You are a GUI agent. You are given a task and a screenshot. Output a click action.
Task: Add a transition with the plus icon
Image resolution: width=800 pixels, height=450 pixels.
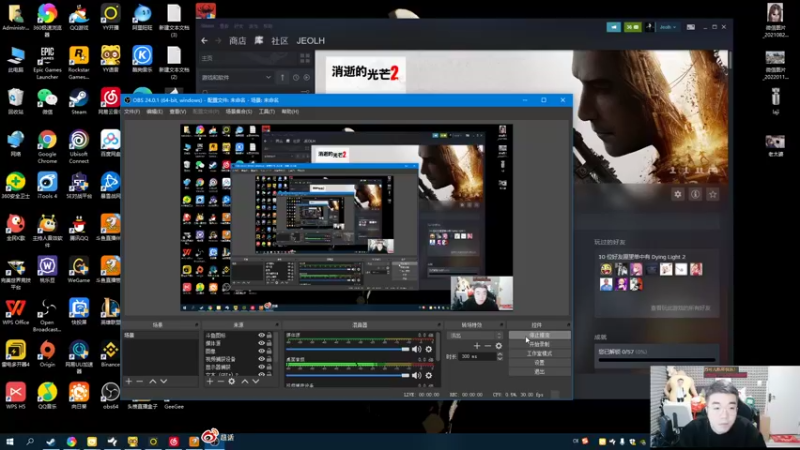click(477, 346)
